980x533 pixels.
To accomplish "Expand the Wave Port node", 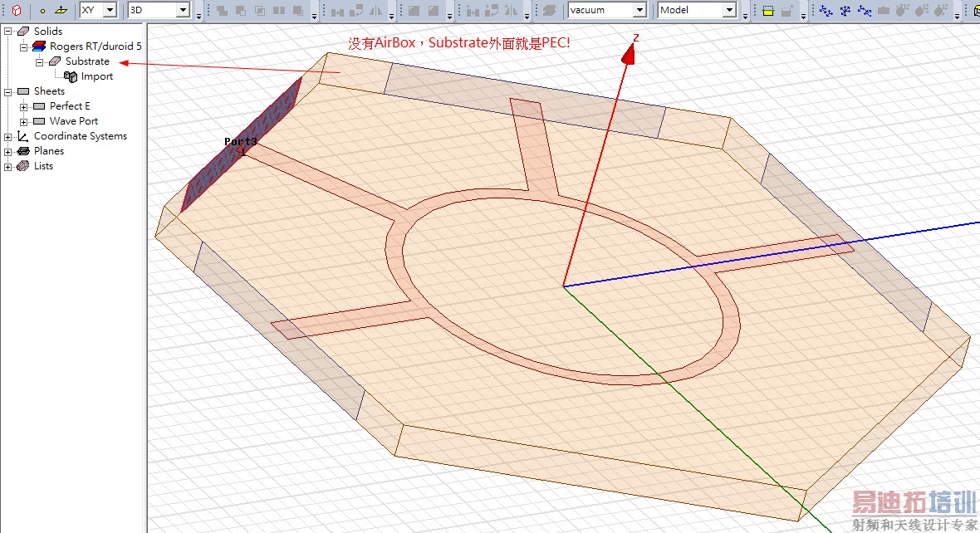I will 24,122.
